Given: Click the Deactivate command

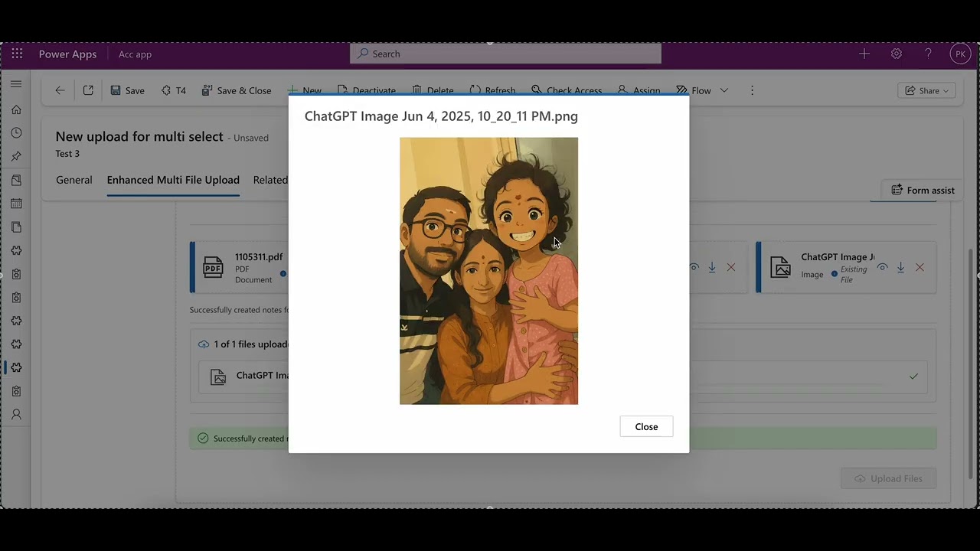Looking at the screenshot, I should click(x=366, y=90).
